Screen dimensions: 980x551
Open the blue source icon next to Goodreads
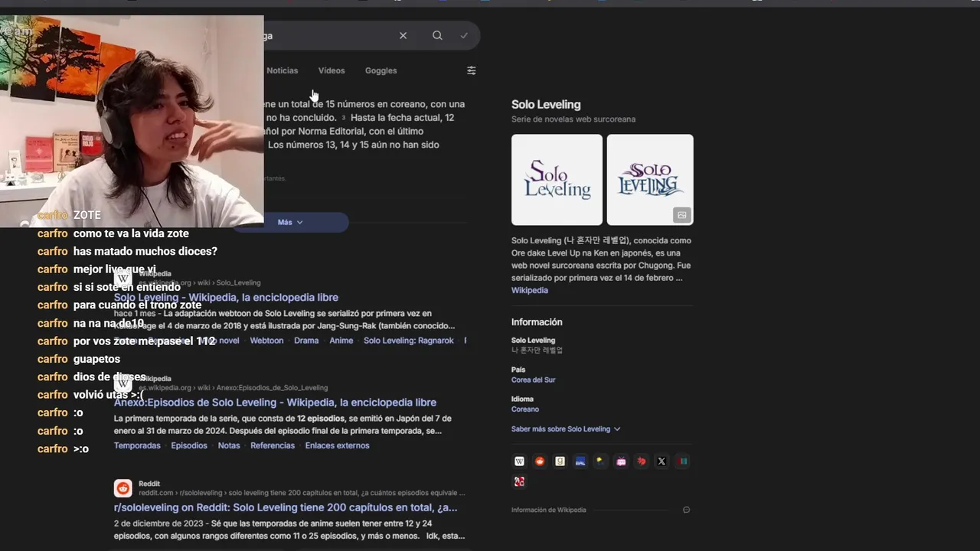580,461
